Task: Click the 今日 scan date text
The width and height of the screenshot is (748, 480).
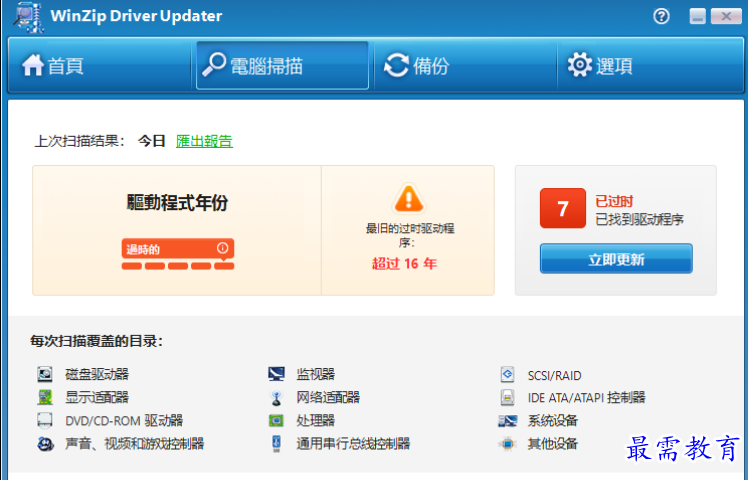Action: click(151, 141)
